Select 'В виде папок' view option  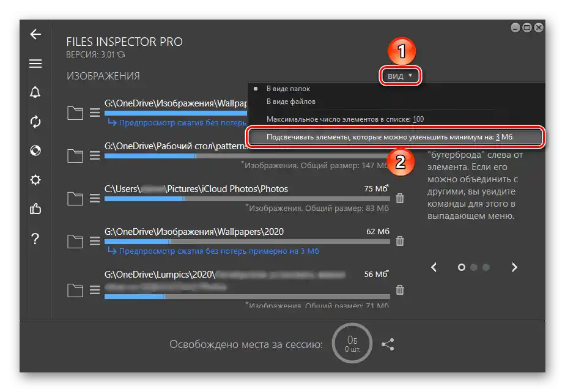point(288,89)
